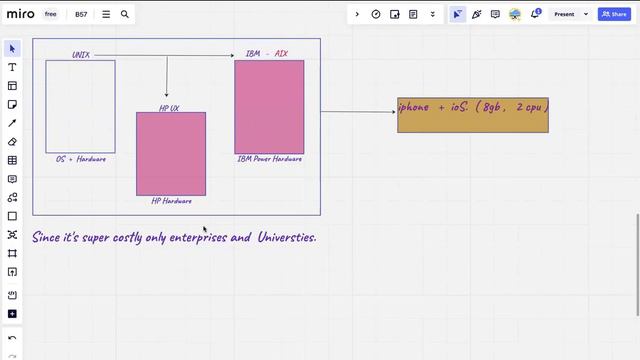
Task: Select the orange iphone + ioS box
Action: [x=473, y=115]
